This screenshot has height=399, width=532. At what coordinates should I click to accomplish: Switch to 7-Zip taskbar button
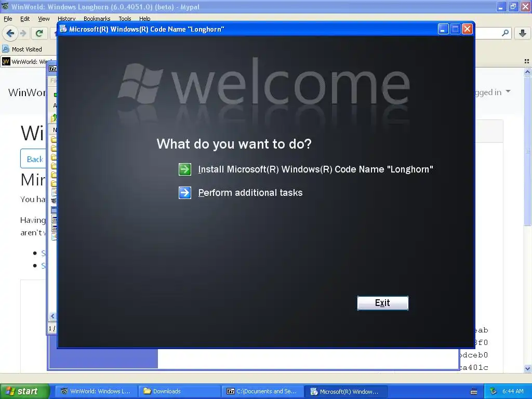[x=262, y=391]
